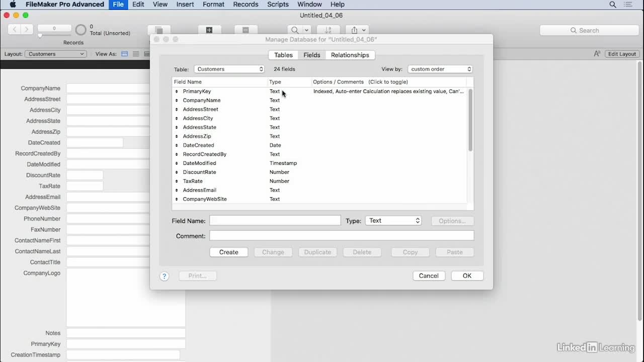Open the FileMaker Pro Advanced menu
The image size is (644, 362).
(65, 5)
